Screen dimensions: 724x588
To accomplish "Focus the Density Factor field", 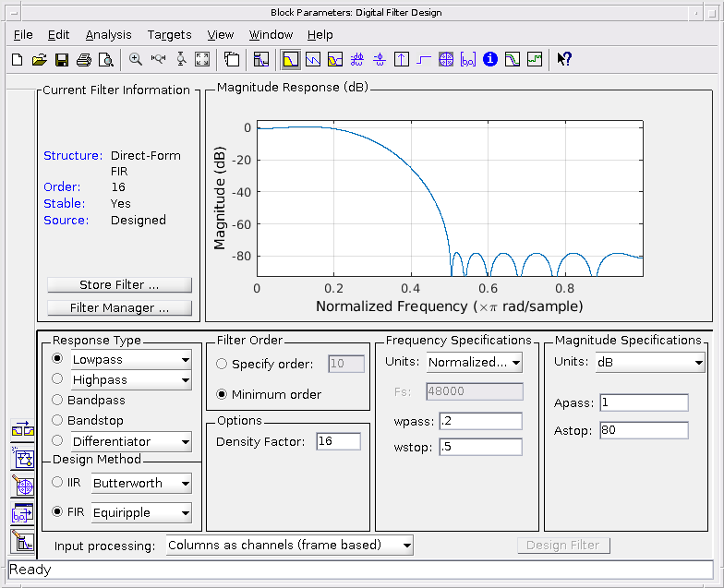I will tap(338, 441).
